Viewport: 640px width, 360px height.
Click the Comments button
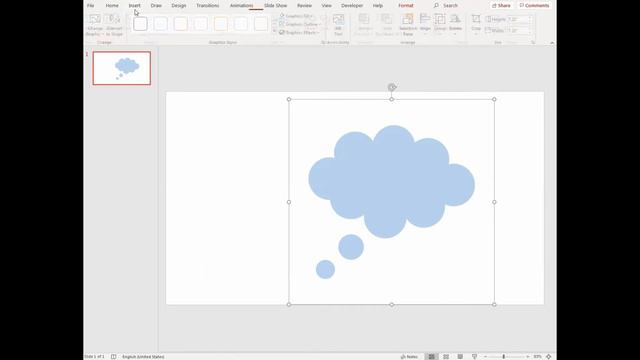point(534,5)
